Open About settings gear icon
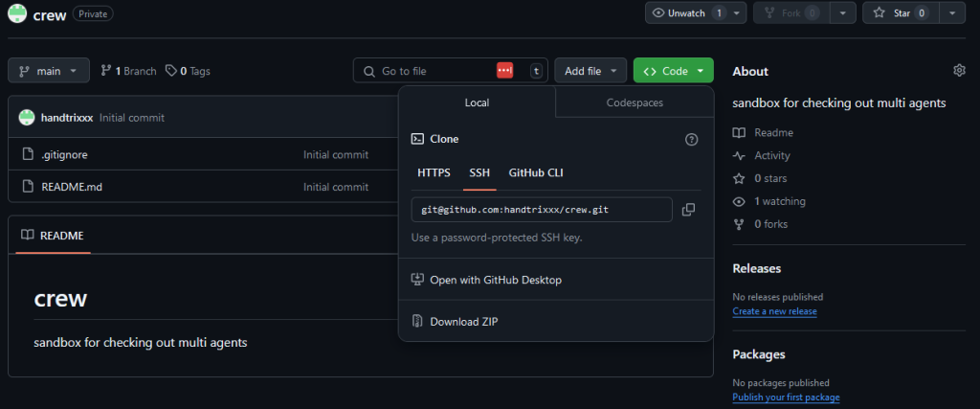 pos(959,71)
